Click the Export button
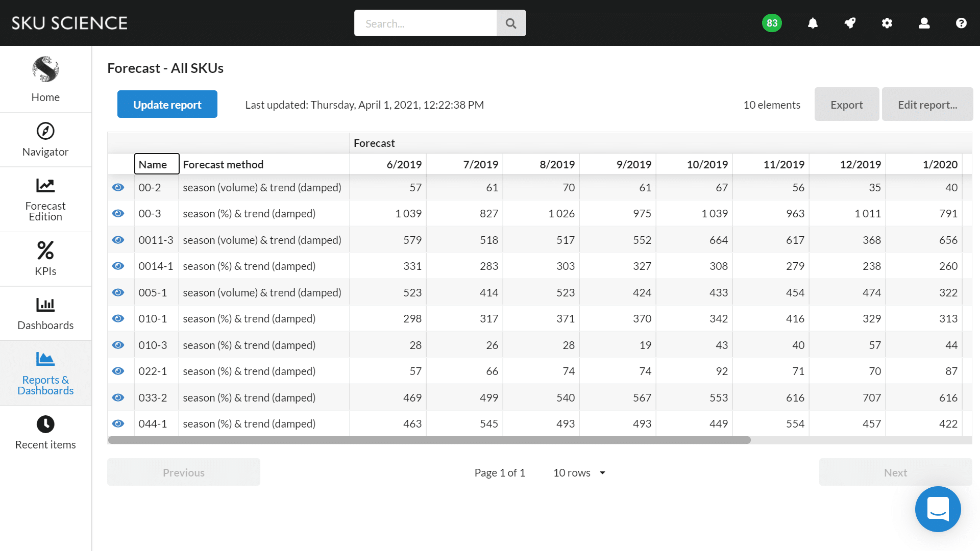 [846, 105]
